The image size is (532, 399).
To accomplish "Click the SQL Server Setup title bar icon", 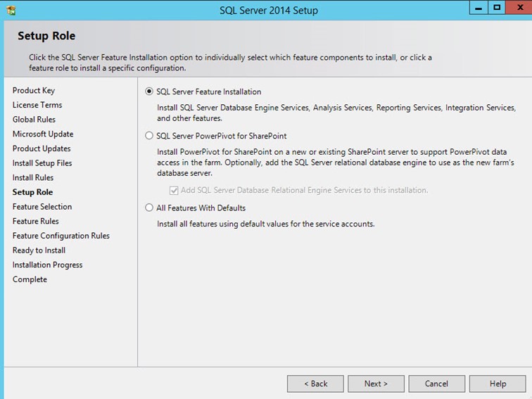I will coord(11,10).
